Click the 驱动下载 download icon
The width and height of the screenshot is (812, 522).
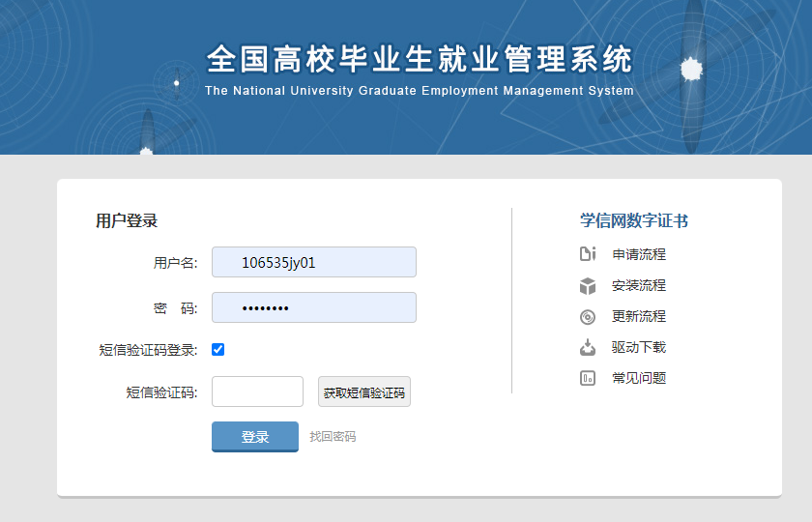click(587, 347)
